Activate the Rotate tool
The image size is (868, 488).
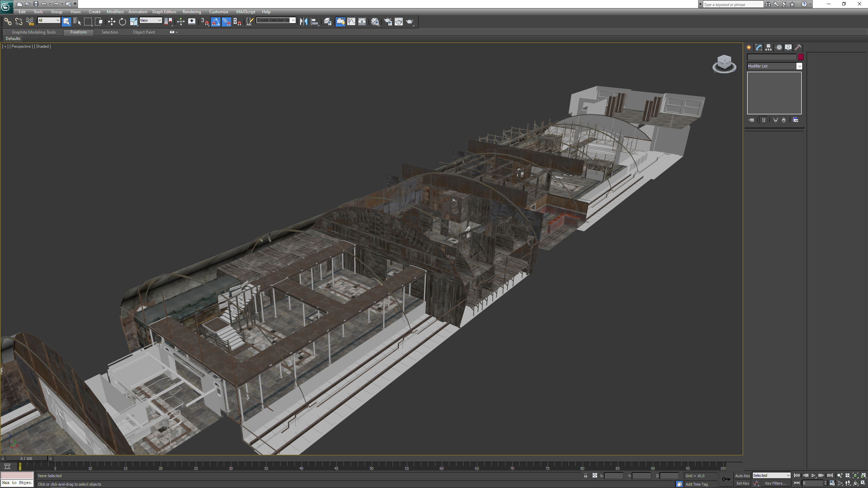pyautogui.click(x=122, y=22)
